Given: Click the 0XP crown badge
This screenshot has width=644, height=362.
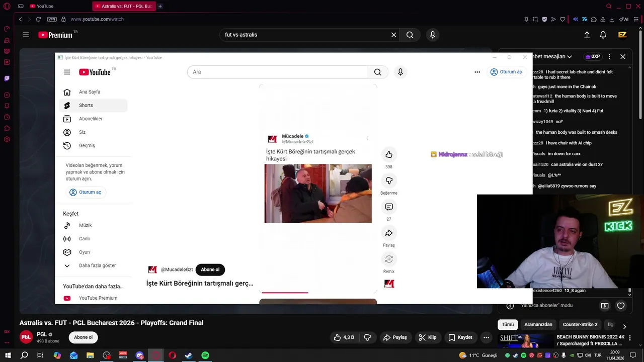Looking at the screenshot, I should pyautogui.click(x=593, y=57).
